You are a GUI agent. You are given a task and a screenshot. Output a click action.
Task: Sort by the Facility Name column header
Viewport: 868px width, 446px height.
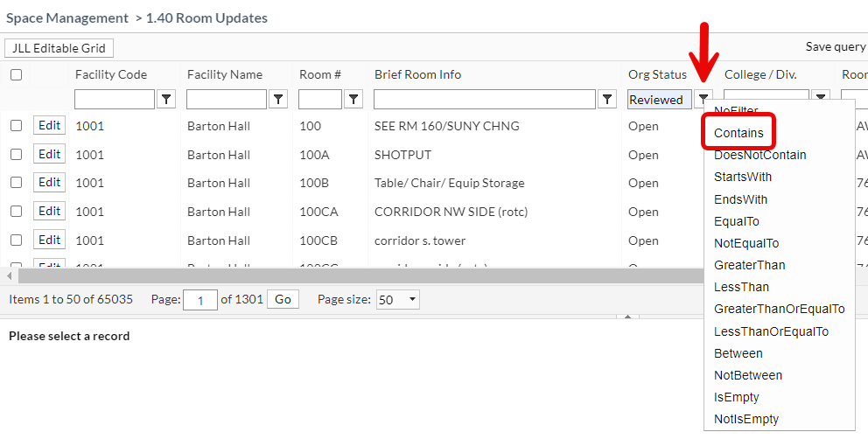click(x=225, y=74)
